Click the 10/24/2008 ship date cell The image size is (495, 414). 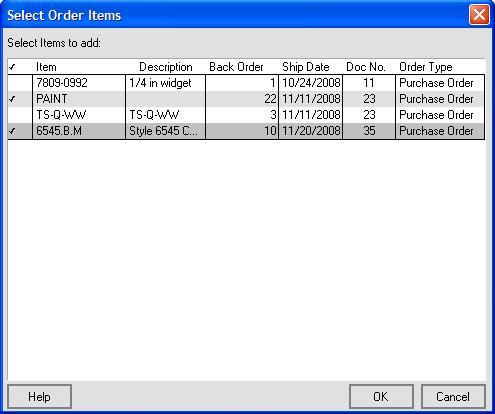pos(310,83)
